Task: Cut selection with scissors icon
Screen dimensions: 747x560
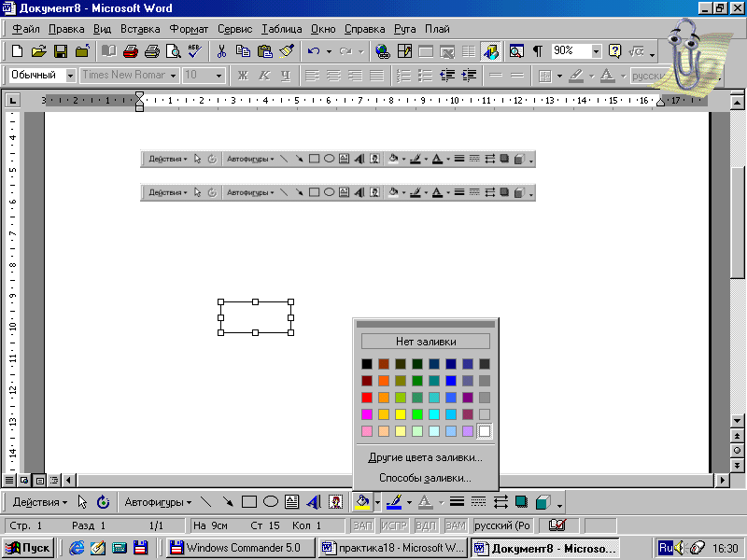Action: (x=221, y=51)
